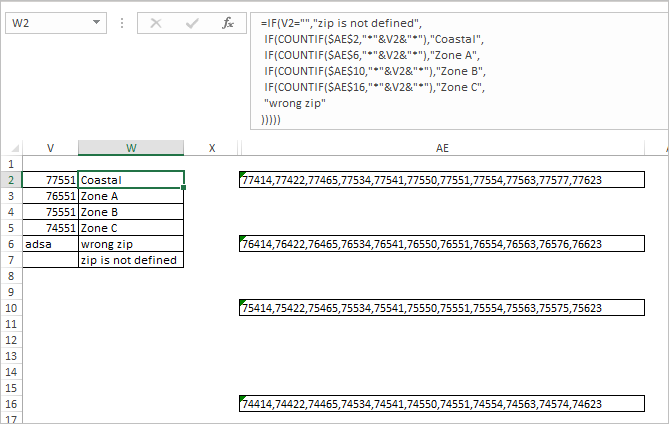Select row 12 header
The width and height of the screenshot is (669, 424).
click(11, 340)
